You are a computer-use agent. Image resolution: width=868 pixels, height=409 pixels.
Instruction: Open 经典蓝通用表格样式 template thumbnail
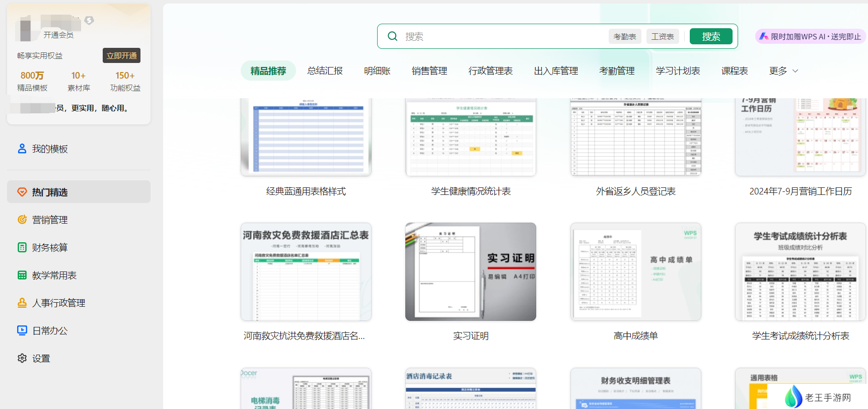coord(306,137)
